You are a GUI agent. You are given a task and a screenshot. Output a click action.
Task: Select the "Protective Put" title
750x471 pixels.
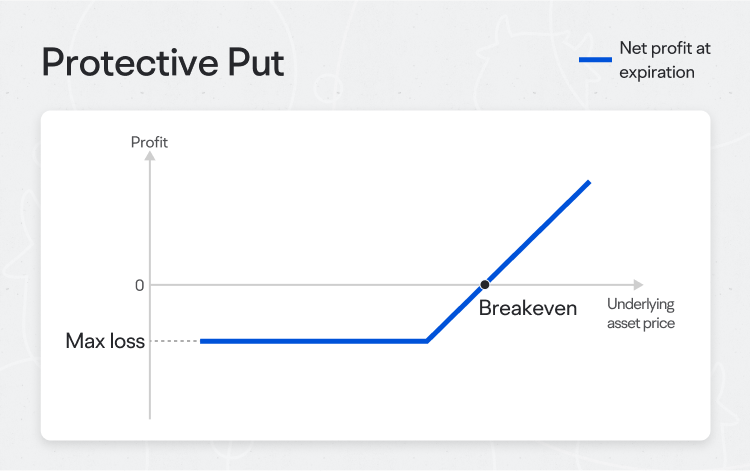point(163,62)
